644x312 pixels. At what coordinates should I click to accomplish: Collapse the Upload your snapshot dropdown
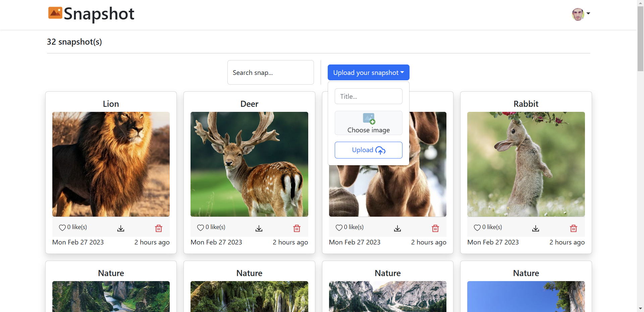click(x=368, y=72)
